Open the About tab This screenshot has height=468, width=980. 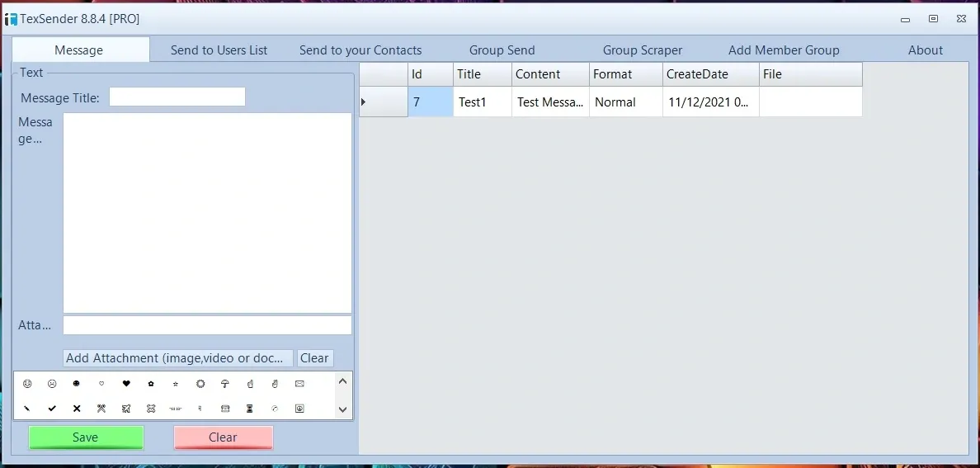click(x=926, y=50)
